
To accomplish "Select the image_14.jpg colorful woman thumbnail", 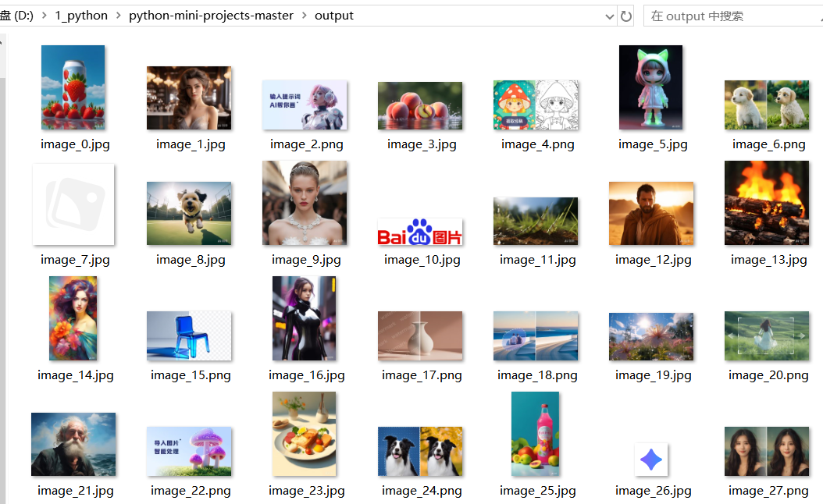I will [x=73, y=318].
